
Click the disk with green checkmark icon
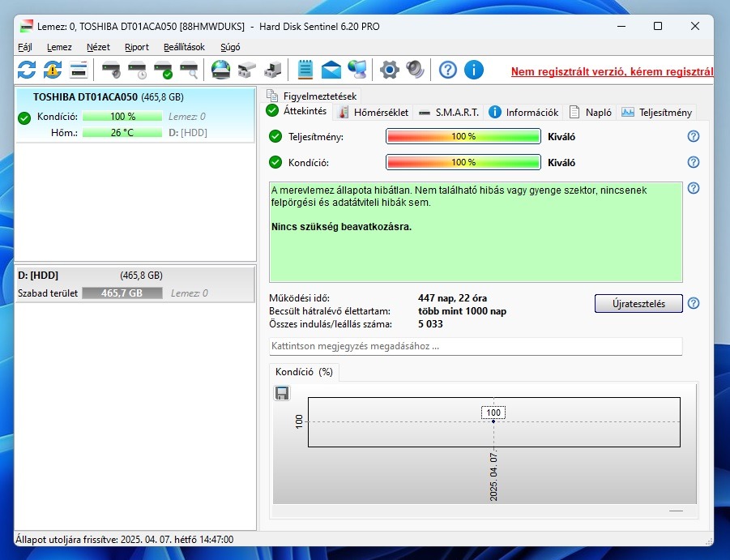coord(164,71)
